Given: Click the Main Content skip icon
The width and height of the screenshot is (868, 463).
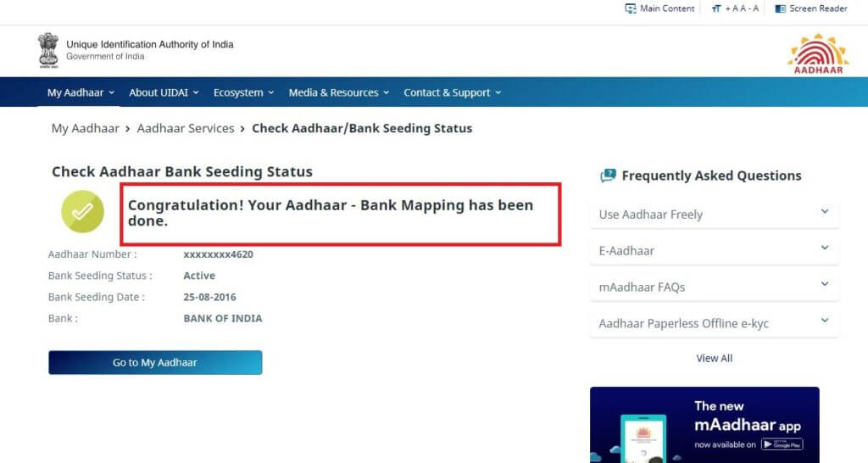Looking at the screenshot, I should [630, 8].
